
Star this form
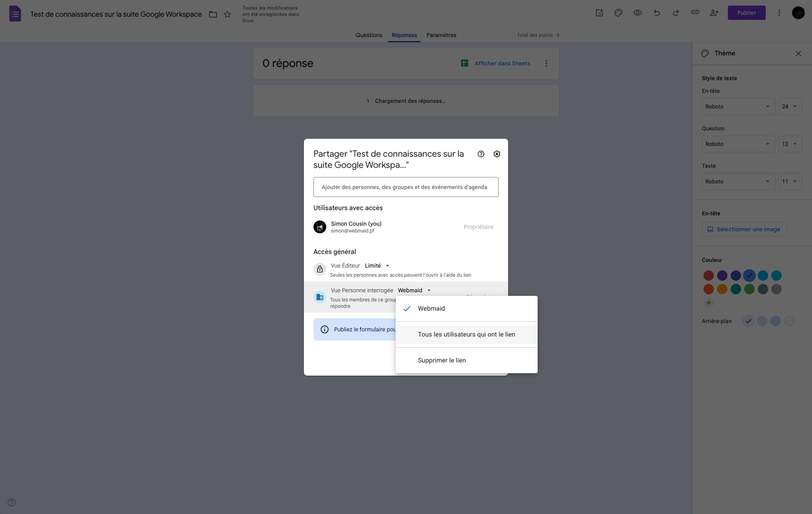227,14
